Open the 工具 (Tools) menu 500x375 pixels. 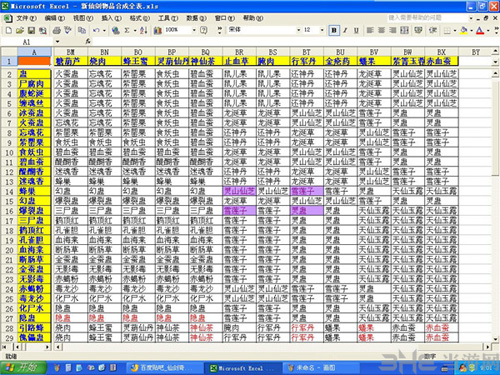168,18
